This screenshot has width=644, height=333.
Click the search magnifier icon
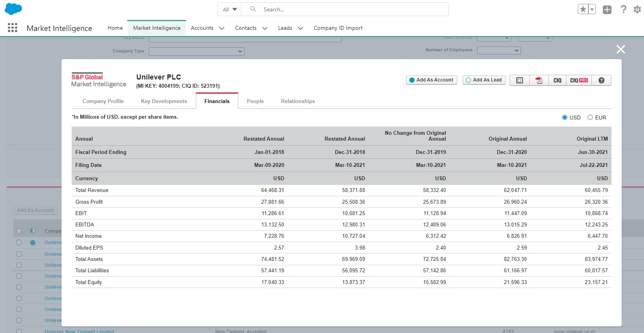click(253, 9)
